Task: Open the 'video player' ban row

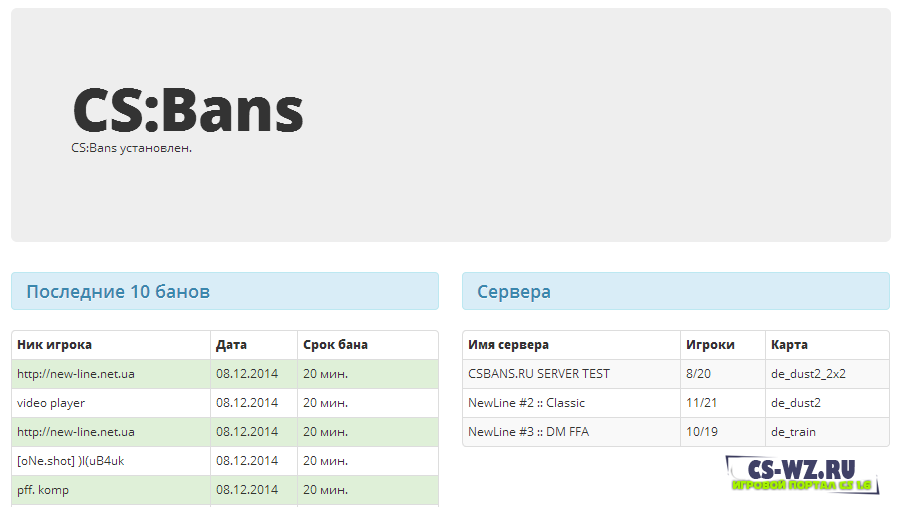Action: point(225,403)
